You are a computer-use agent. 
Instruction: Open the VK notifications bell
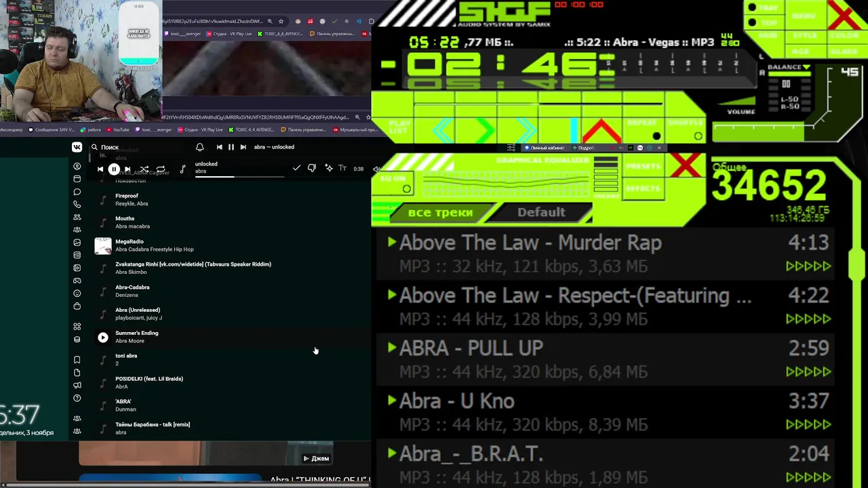click(199, 147)
